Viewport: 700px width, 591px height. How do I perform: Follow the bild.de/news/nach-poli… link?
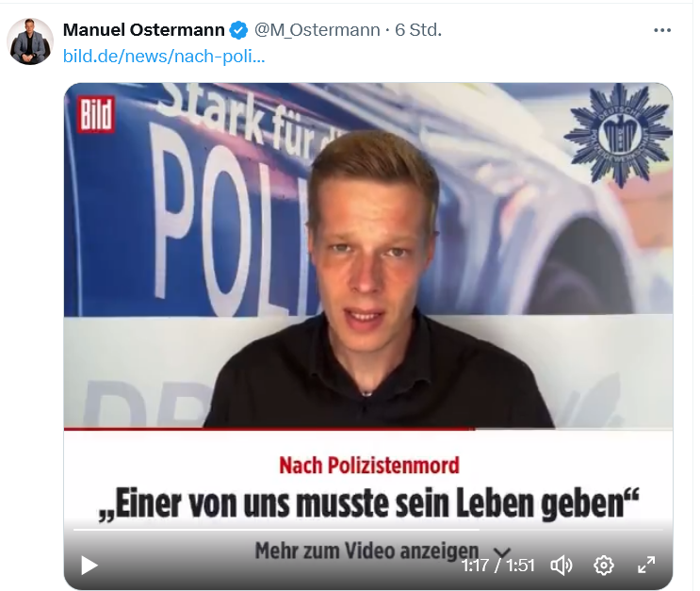coord(164,57)
